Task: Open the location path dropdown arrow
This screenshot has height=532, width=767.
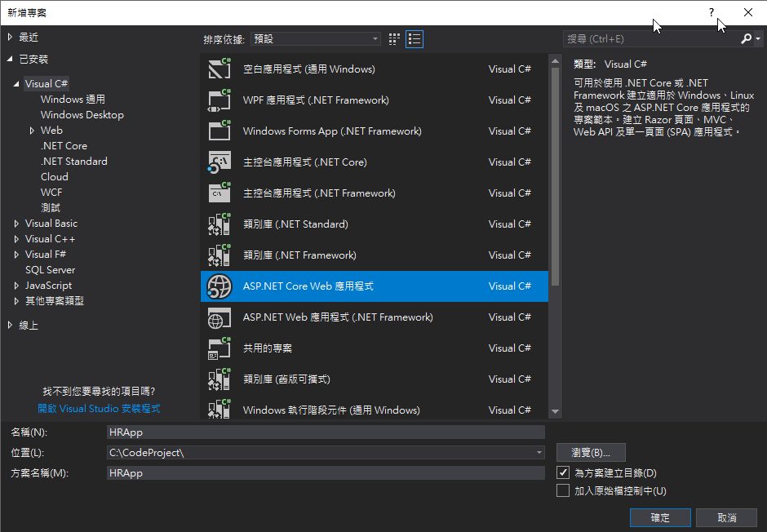Action: pyautogui.click(x=539, y=453)
